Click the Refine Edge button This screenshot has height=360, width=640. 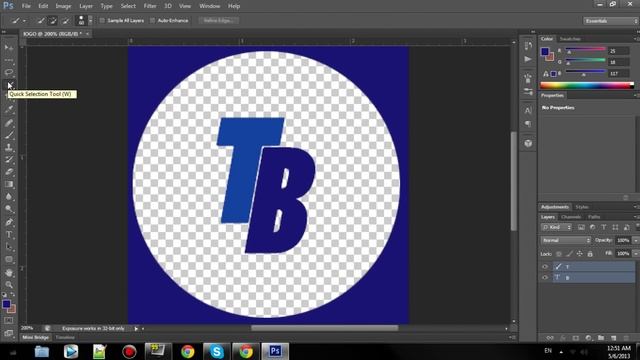click(218, 20)
